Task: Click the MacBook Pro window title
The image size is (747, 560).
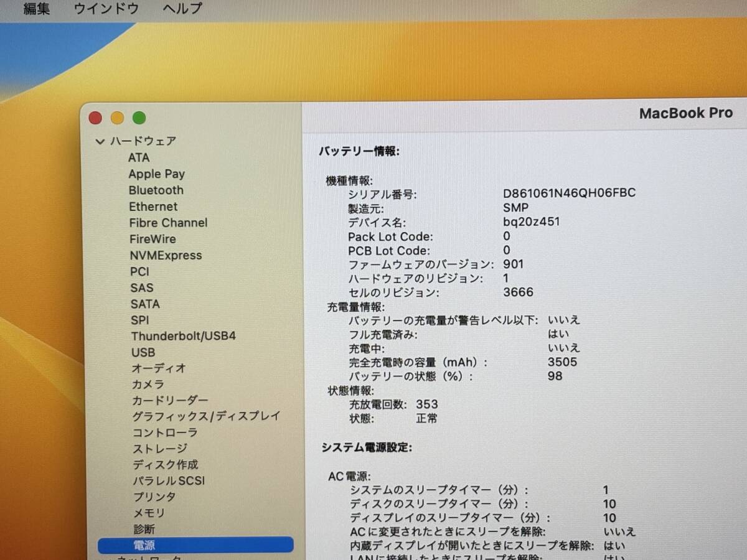Action: [686, 113]
